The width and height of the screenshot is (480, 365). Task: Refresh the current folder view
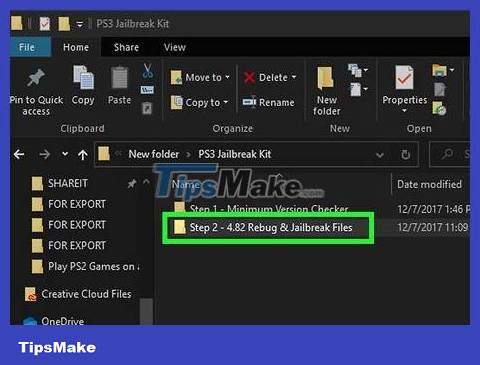(x=405, y=154)
